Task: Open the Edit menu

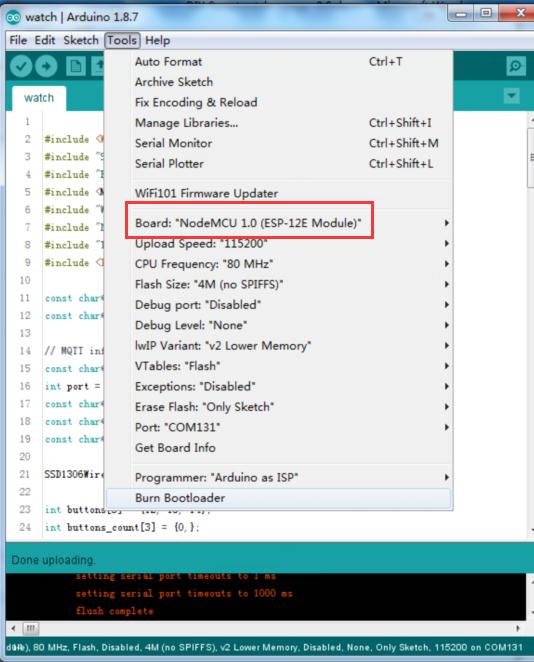Action: 45,41
